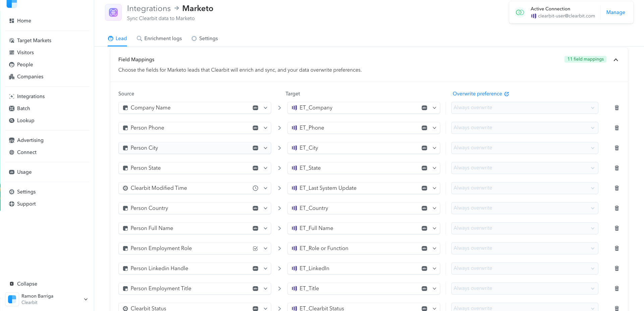Viewport: 644px width, 311px height.
Task: Click the Target Markets sidebar icon
Action: 12,41
